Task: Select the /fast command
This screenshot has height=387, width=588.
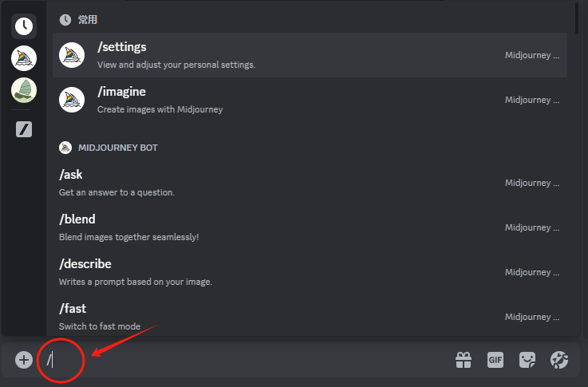Action: coord(310,317)
